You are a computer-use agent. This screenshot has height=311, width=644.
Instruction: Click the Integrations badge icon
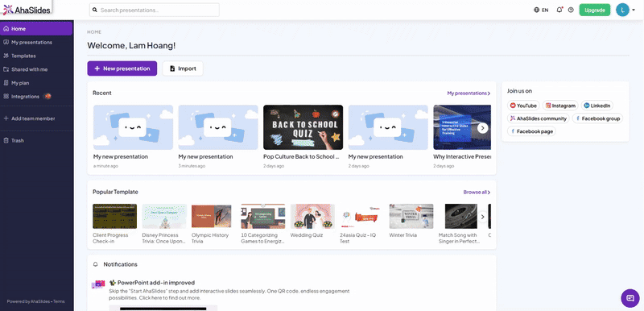[47, 97]
